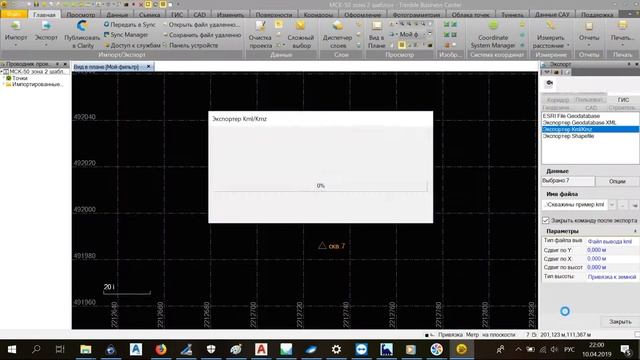Select Экспортер Geodatabase XML entry
The image size is (640, 360).
(590, 122)
